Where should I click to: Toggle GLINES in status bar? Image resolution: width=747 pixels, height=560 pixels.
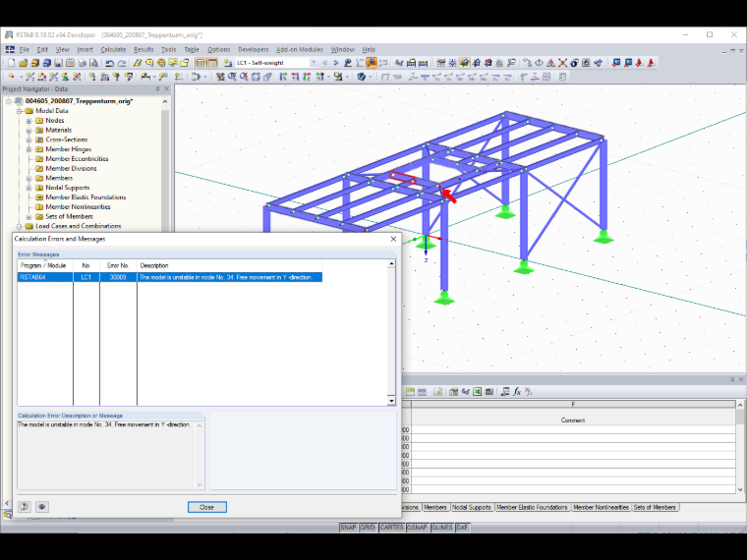pos(442,528)
